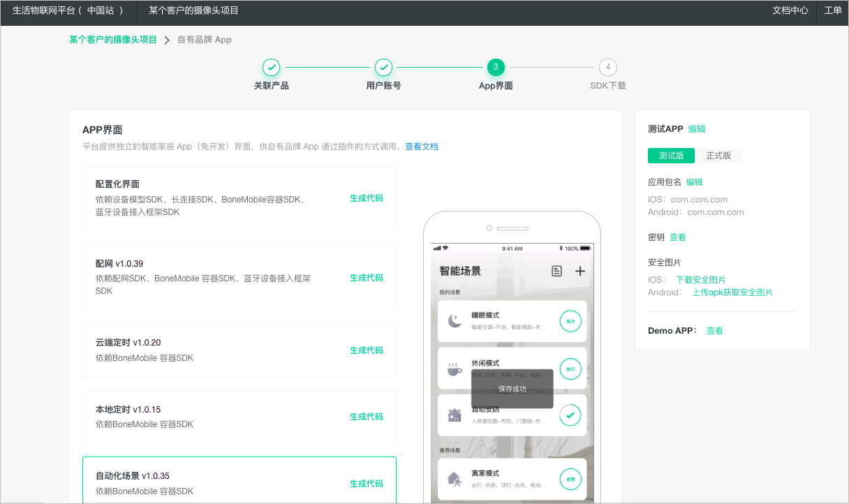
Task: Click the leaving-home icon for 离家模式
Action: (455, 479)
